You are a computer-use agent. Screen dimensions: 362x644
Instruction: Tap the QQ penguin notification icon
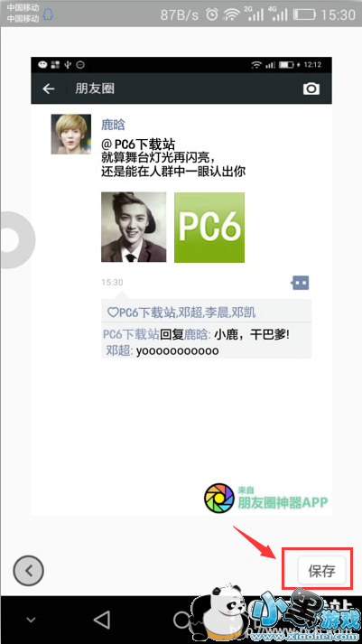pyautogui.click(x=49, y=14)
